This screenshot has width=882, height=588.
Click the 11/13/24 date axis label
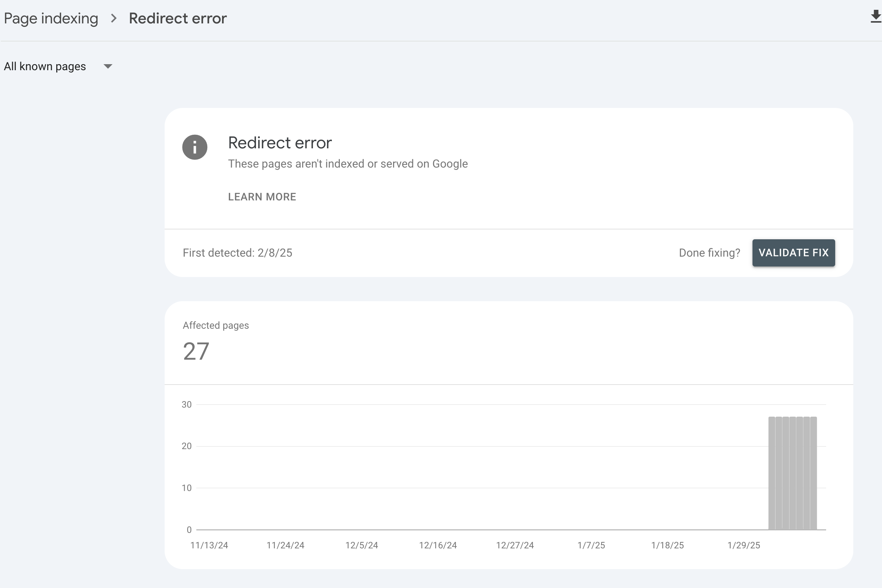[209, 545]
